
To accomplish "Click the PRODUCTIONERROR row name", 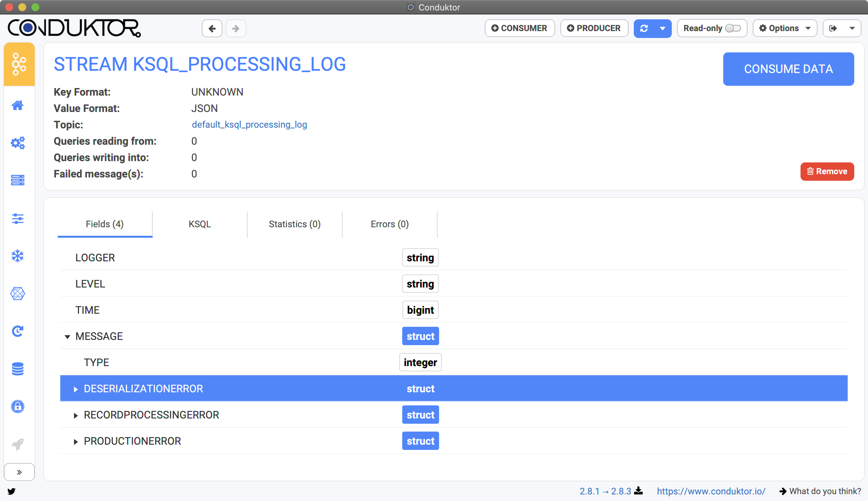I will [132, 441].
